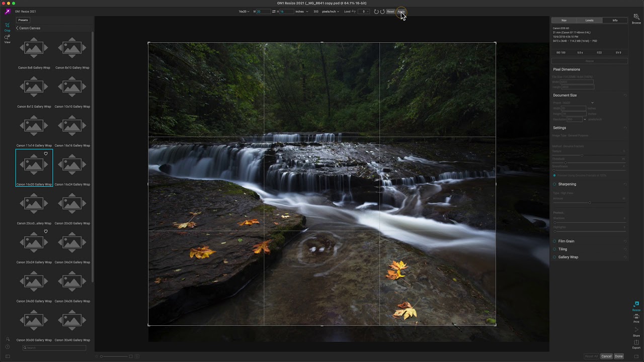Adjust the Threshold slider

566,163
